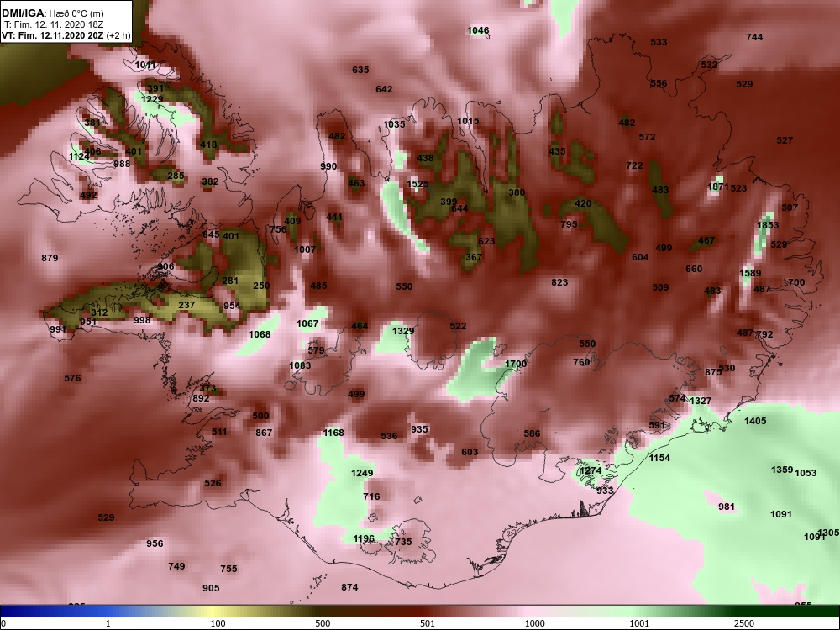Click the map value '1327'
Screen dimensions: 840x630
pyautogui.click(x=701, y=401)
